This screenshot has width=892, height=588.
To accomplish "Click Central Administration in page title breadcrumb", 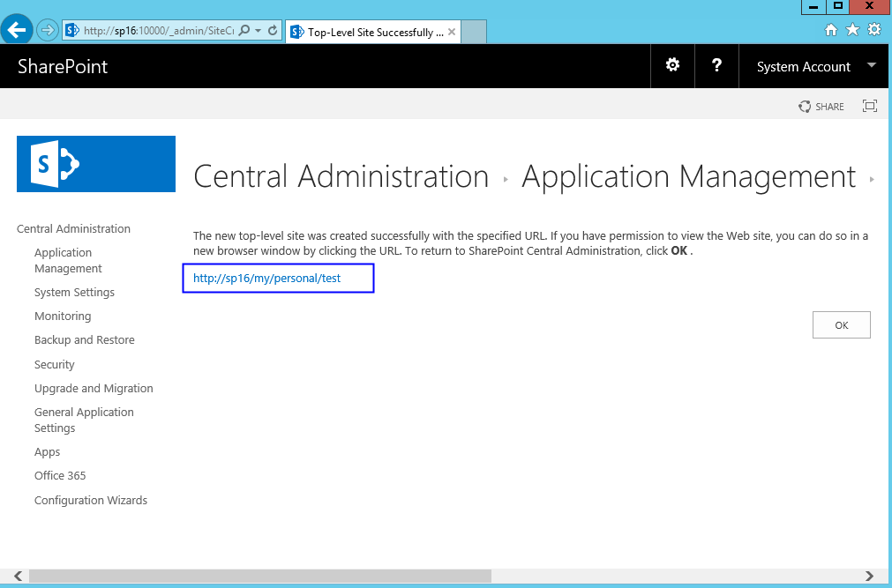I will [341, 176].
